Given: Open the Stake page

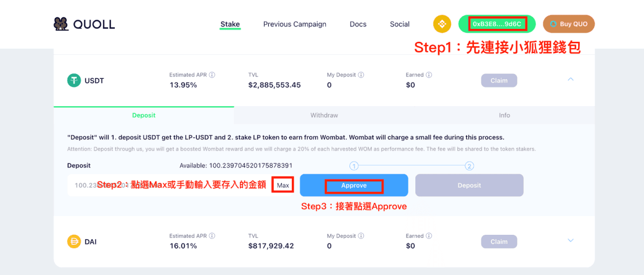Looking at the screenshot, I should (x=230, y=24).
